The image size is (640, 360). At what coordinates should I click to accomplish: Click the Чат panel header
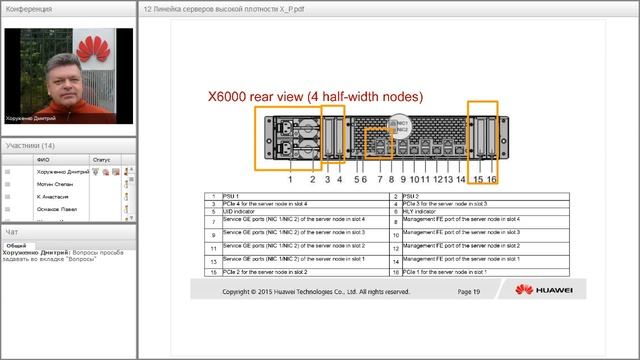click(69, 232)
